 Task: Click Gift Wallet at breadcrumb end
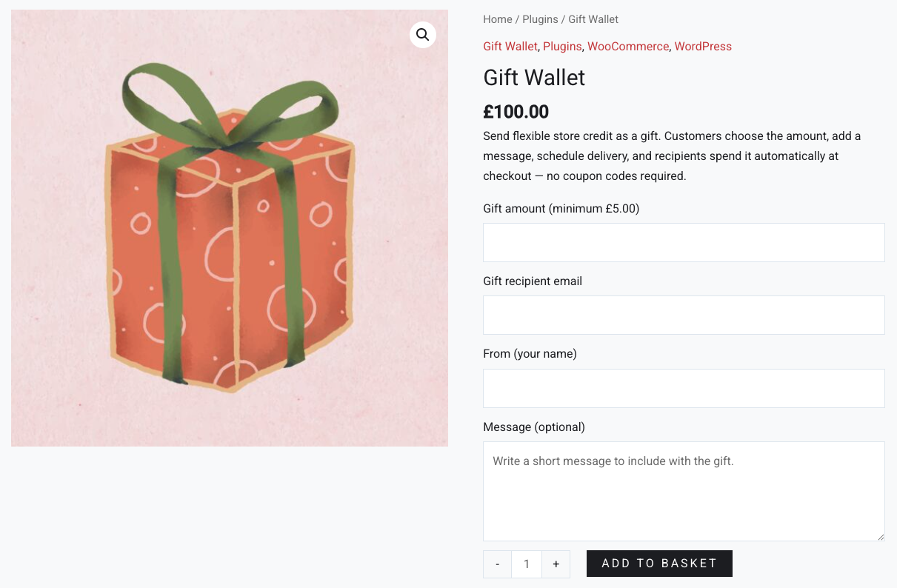(593, 19)
